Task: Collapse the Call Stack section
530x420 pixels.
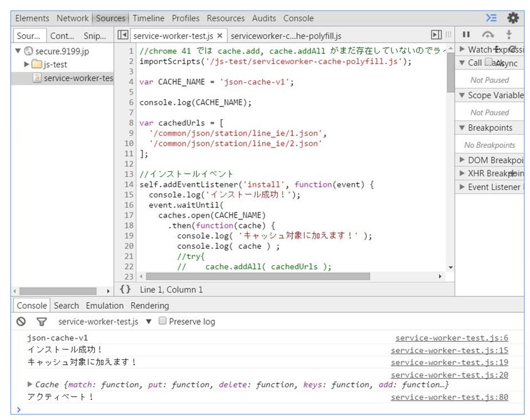Action: [462, 63]
